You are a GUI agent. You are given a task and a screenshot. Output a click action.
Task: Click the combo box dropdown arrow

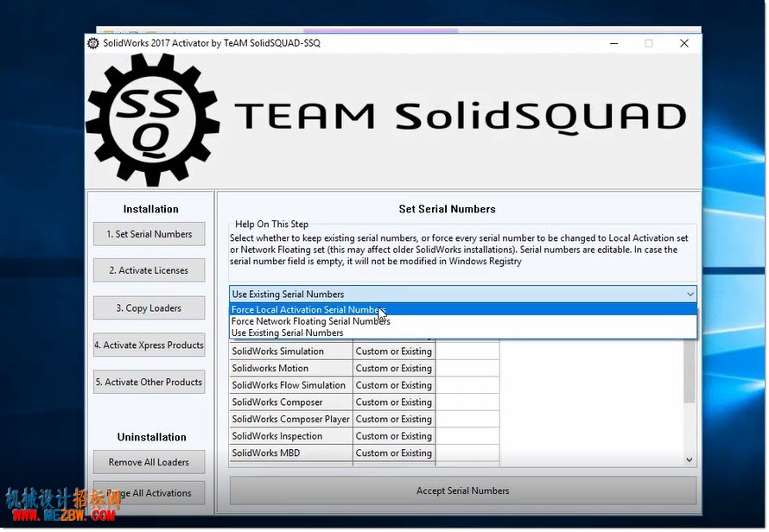click(x=690, y=294)
